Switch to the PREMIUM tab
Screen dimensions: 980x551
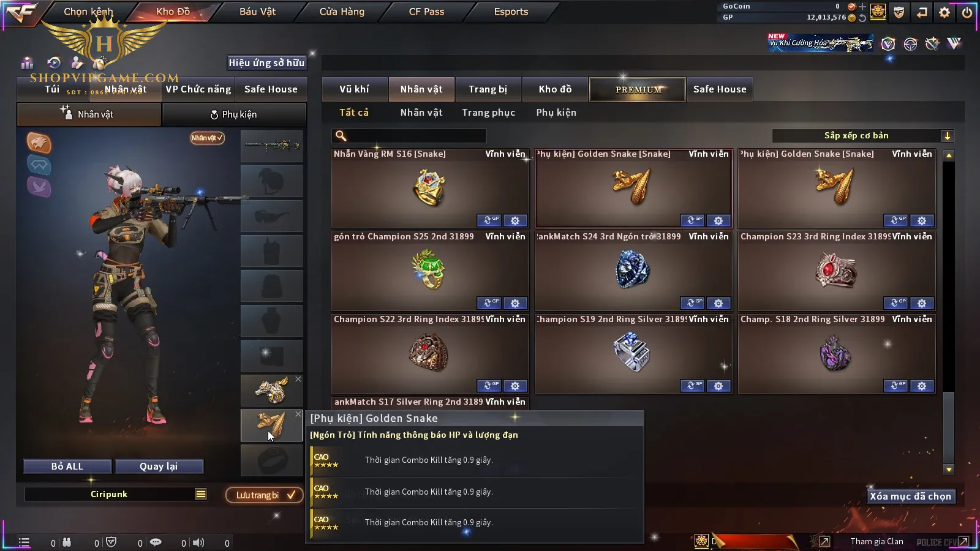638,89
